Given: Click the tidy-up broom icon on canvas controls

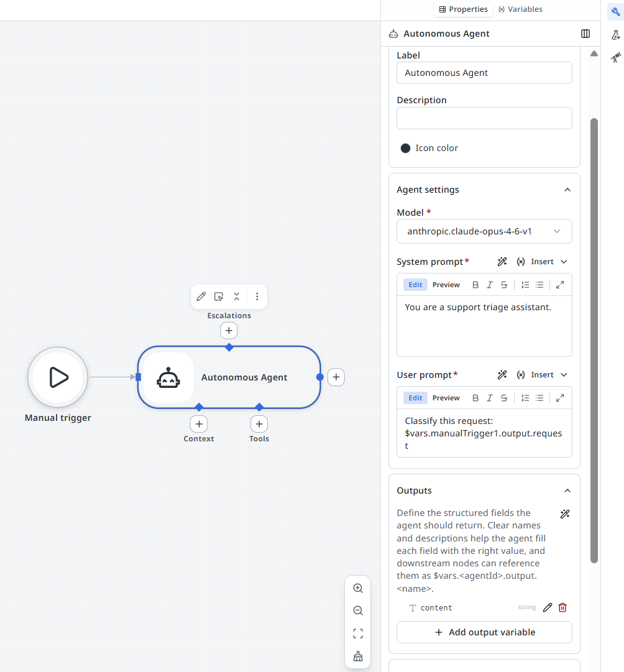Looking at the screenshot, I should click(358, 656).
